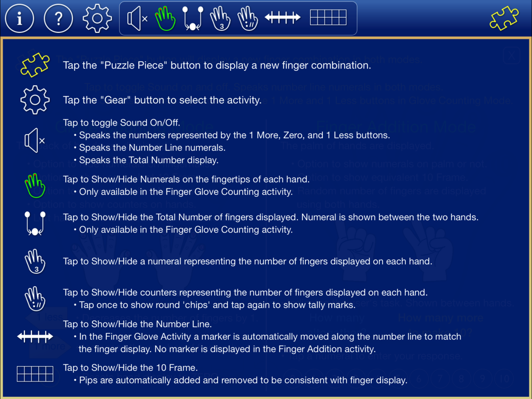Show the Number Line toolbar icon
Screen dimensions: 532x399
tap(282, 18)
